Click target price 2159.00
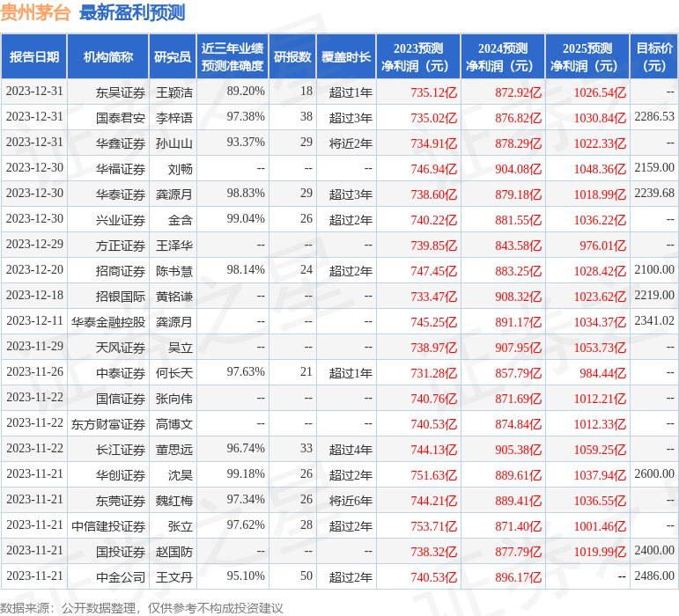This screenshot has width=679, height=616. pos(654,167)
